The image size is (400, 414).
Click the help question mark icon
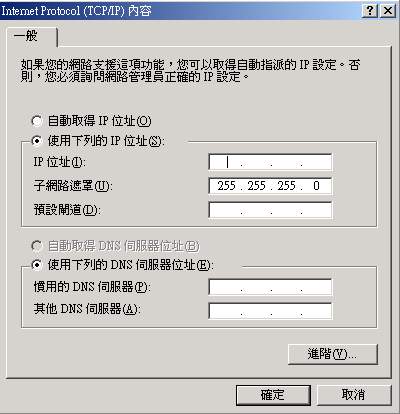[370, 11]
